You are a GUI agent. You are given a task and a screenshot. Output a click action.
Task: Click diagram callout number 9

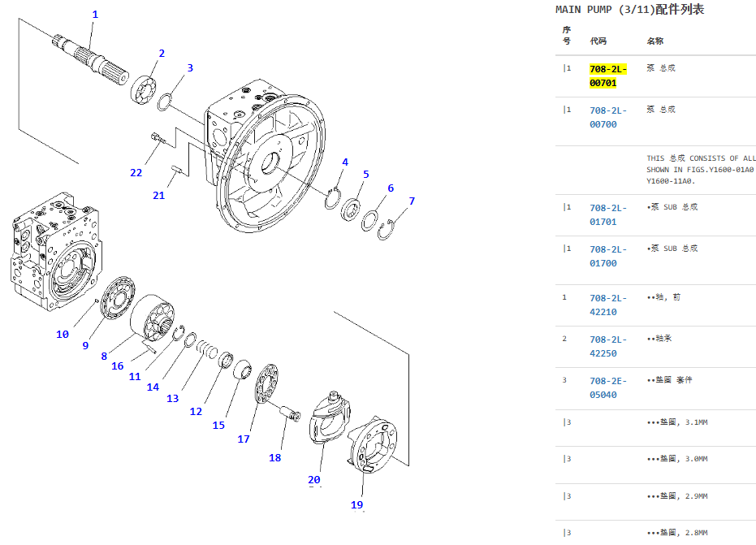coord(85,345)
